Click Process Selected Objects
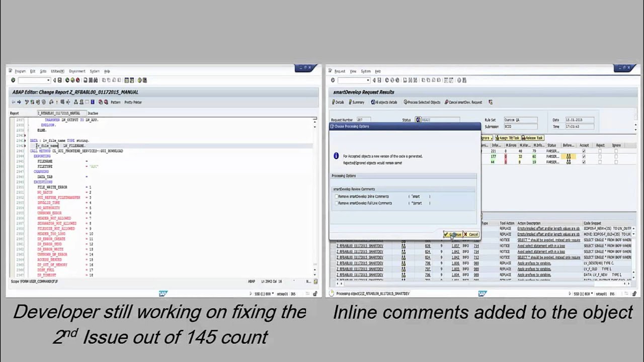 pos(422,103)
